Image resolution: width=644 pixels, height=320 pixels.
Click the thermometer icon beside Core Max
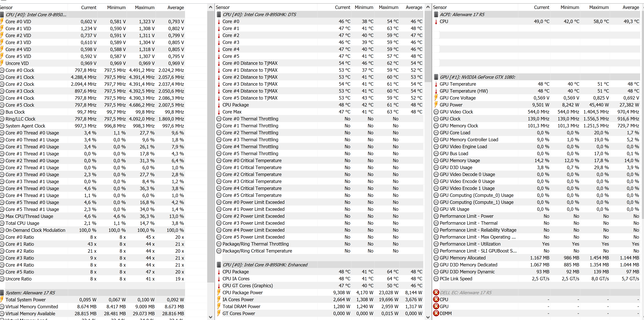[219, 112]
